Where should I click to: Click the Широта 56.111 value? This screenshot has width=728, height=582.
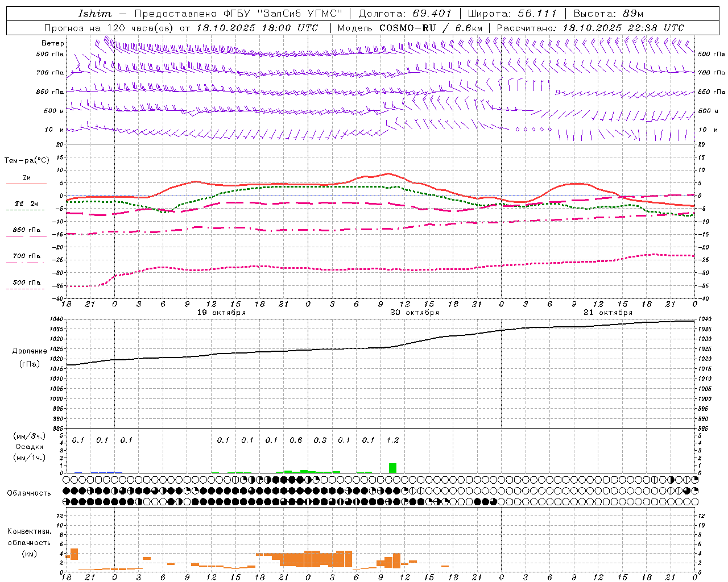click(x=537, y=14)
